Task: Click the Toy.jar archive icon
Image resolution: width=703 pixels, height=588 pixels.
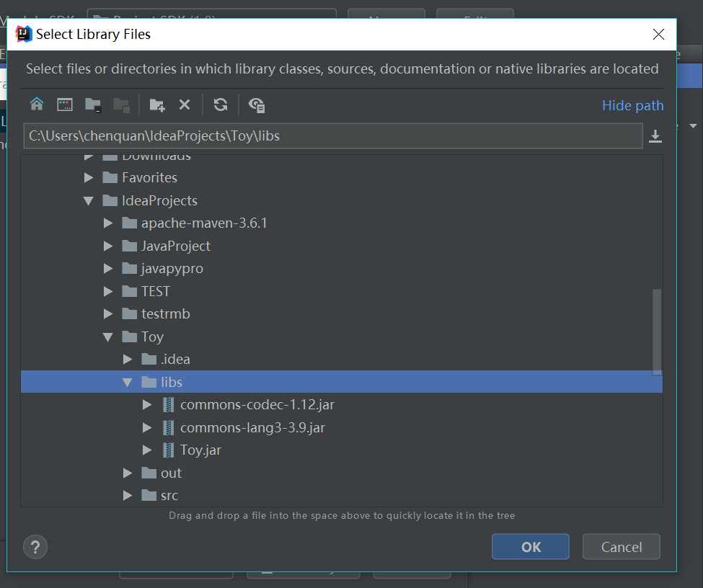Action: (168, 450)
